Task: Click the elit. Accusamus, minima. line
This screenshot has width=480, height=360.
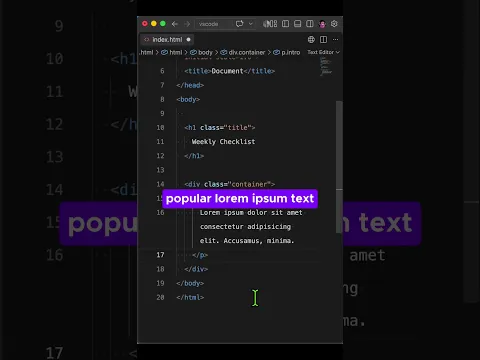Action: pyautogui.click(x=247, y=241)
